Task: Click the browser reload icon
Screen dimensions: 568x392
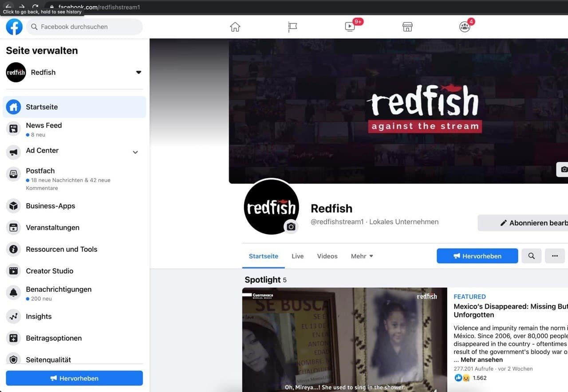Action: pyautogui.click(x=35, y=6)
